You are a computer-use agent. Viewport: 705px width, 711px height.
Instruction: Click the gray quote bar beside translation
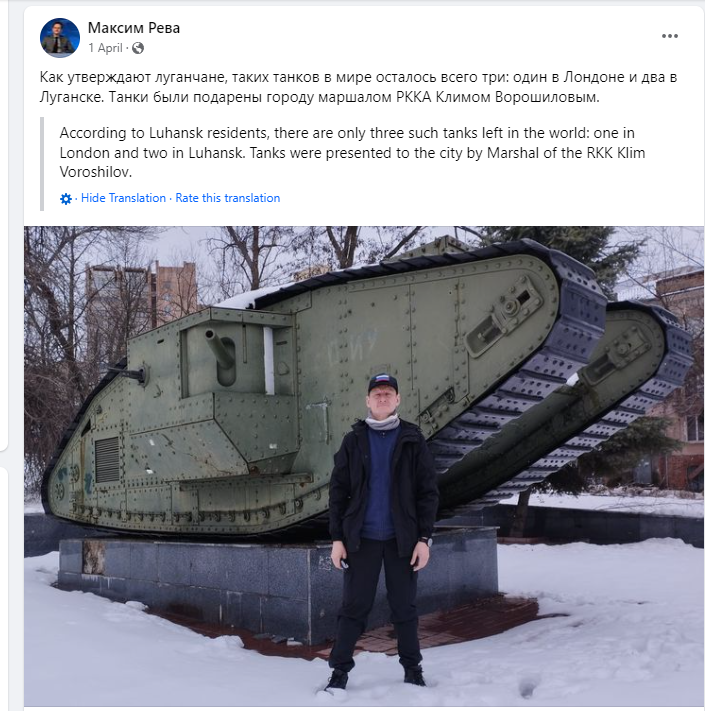coord(42,164)
